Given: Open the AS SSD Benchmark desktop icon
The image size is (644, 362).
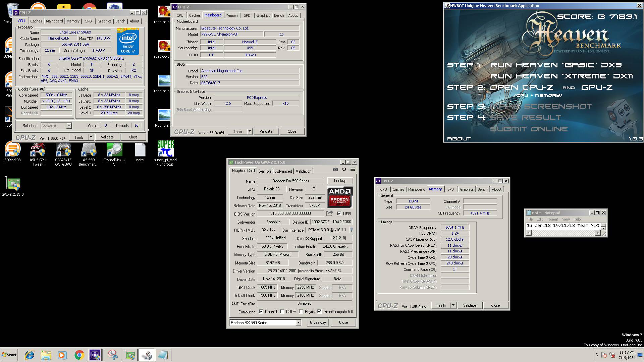Looking at the screenshot, I should [x=89, y=154].
